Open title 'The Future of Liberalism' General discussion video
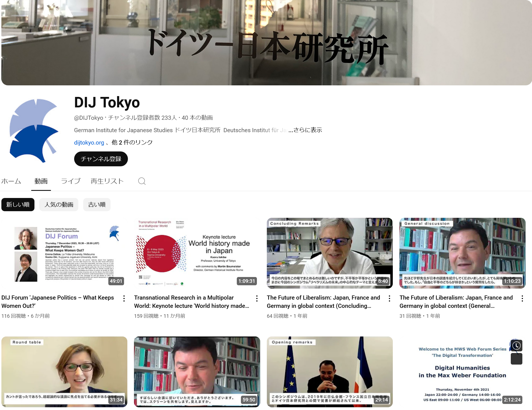Image resolution: width=532 pixels, height=410 pixels. [x=456, y=302]
